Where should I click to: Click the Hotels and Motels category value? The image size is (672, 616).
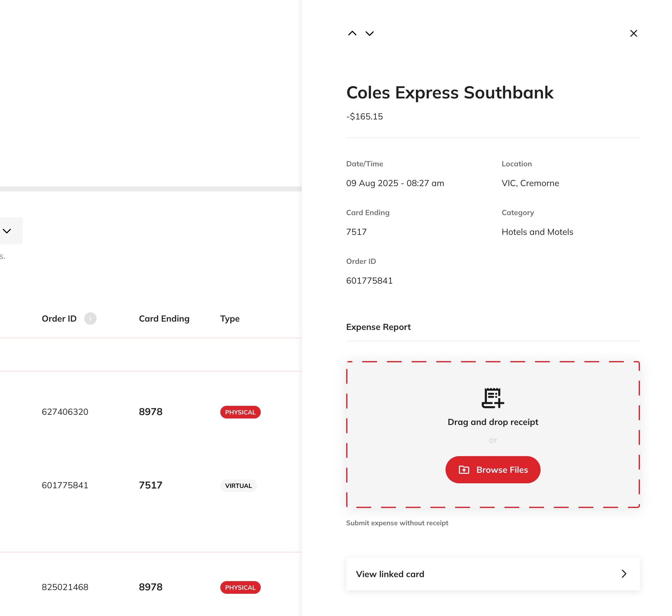(x=537, y=232)
